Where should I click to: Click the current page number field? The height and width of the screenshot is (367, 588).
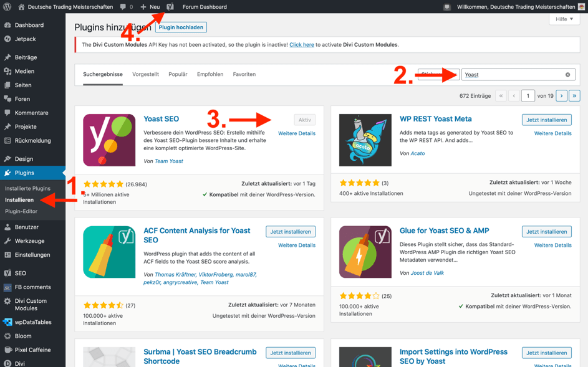528,96
